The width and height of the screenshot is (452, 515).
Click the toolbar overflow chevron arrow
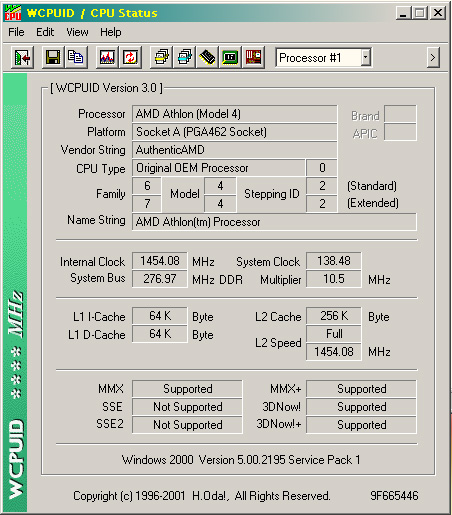coord(433,58)
